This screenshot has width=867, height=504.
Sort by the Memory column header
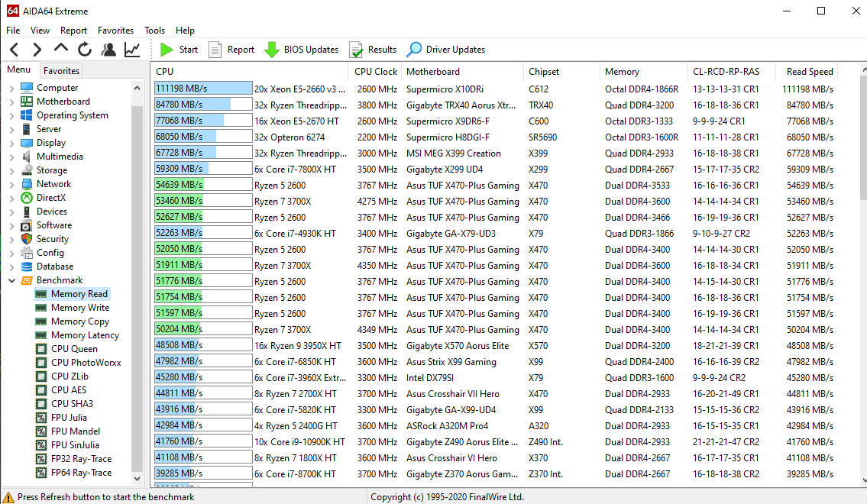pos(644,72)
